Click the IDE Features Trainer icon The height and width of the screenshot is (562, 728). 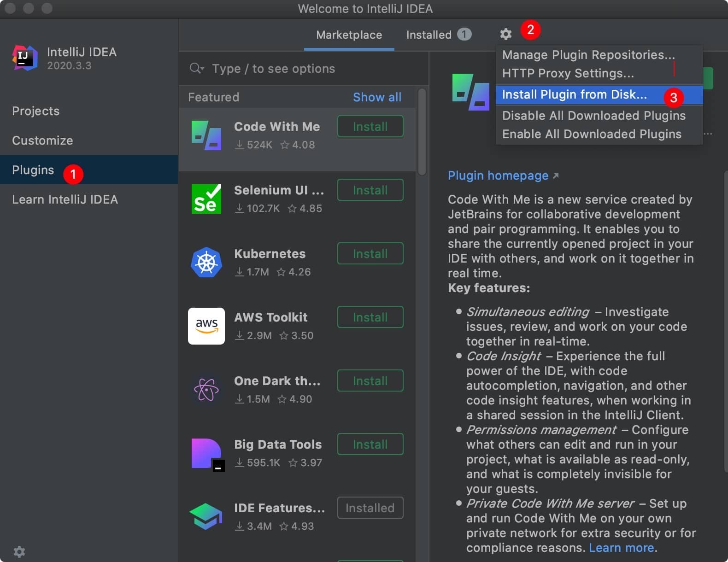(x=206, y=516)
